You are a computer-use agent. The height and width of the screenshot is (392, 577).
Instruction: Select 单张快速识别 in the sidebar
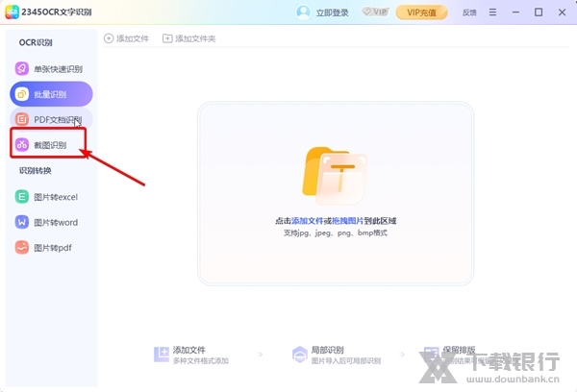tap(51, 69)
